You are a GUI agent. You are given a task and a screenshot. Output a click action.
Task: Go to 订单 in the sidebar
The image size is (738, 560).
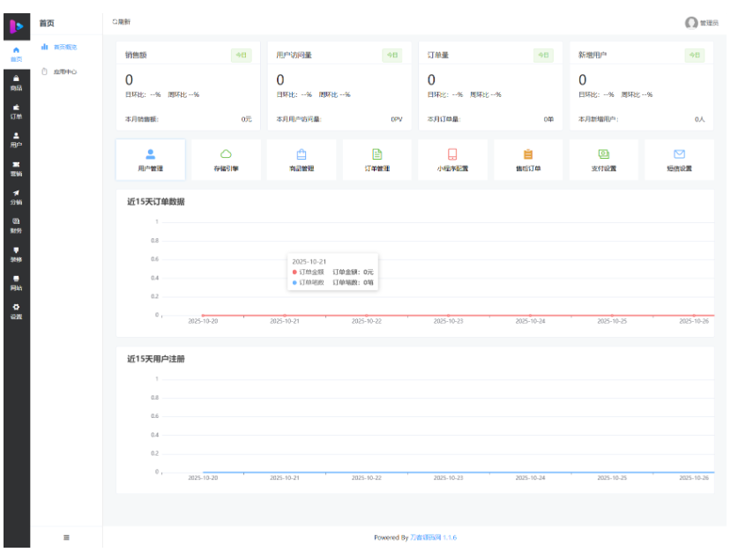pyautogui.click(x=16, y=111)
